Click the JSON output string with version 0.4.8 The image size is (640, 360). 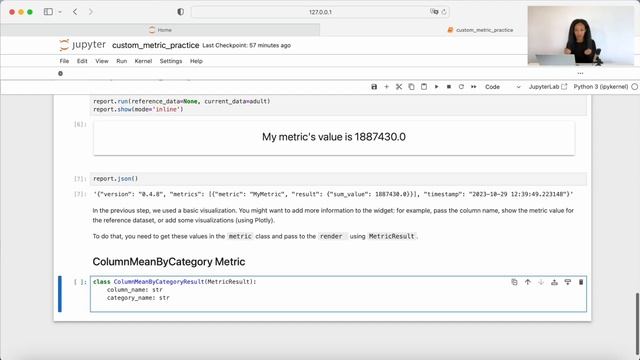(333, 194)
